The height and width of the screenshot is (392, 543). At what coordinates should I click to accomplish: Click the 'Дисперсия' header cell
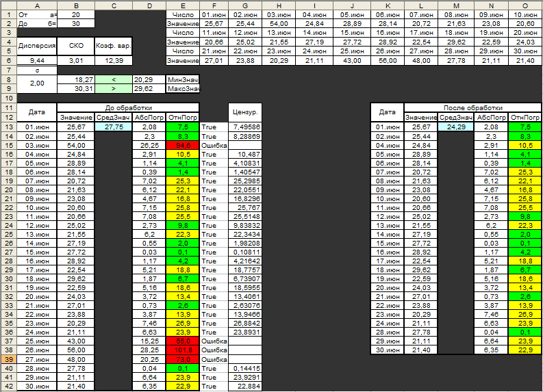tap(37, 46)
